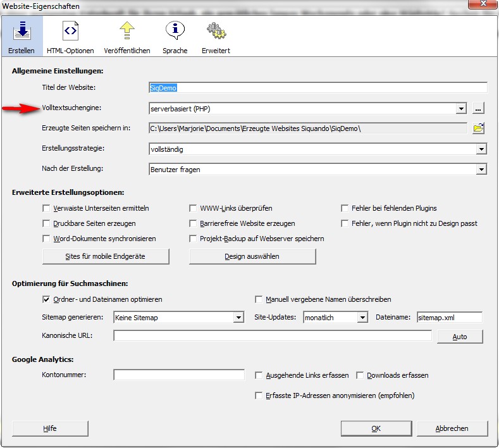The height and width of the screenshot is (448, 499).
Task: Open the Site-Updates monatlich dropdown
Action: click(362, 318)
